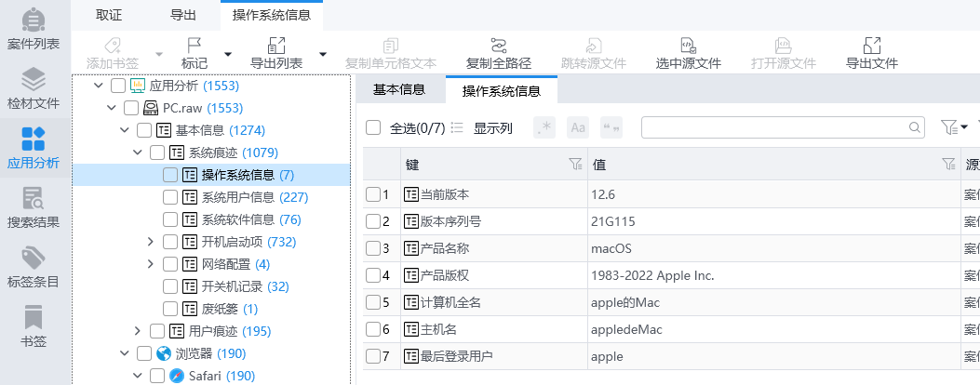Switch to the 取证 top tab

tap(109, 14)
